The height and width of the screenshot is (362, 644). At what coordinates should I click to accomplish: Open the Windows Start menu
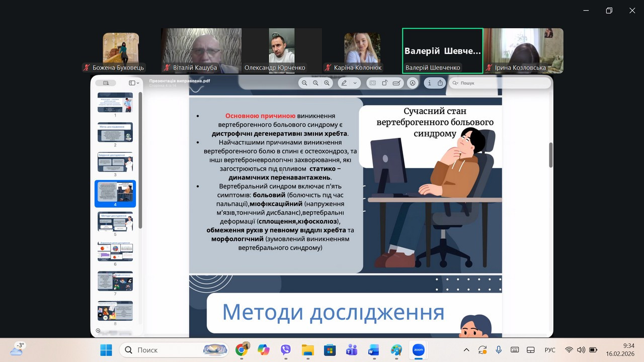(x=106, y=350)
